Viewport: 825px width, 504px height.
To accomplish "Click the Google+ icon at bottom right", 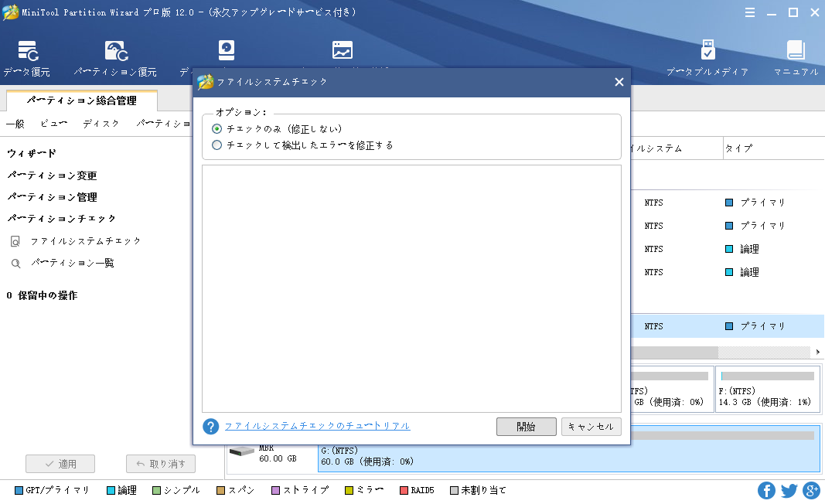I will point(812,490).
